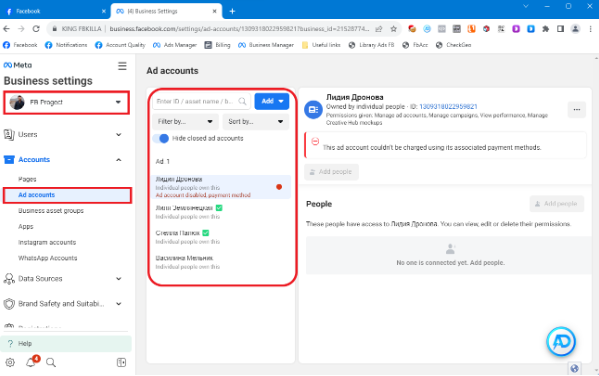Switch to the Facebook browser tab
This screenshot has height=376, width=599.
coord(55,11)
